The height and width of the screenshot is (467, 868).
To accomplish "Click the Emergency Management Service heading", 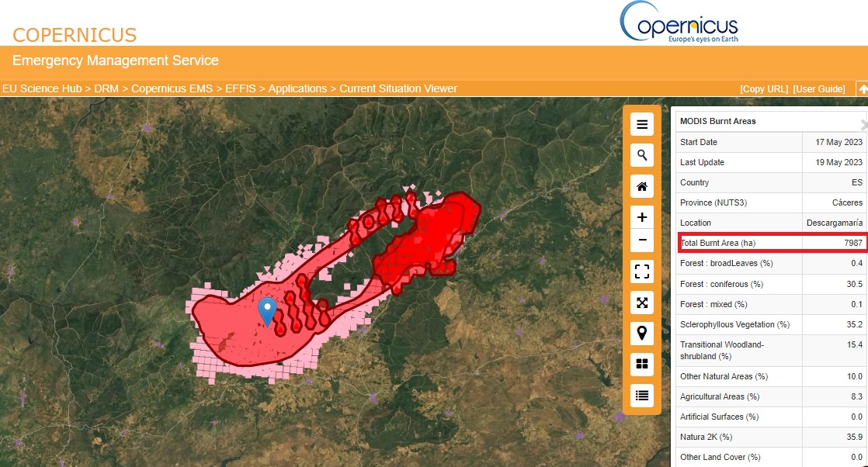I will tap(116, 61).
